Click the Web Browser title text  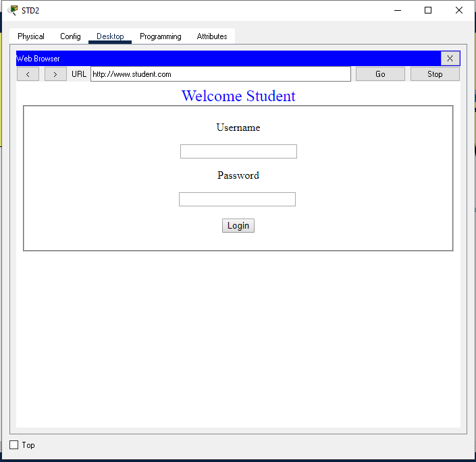pos(38,59)
